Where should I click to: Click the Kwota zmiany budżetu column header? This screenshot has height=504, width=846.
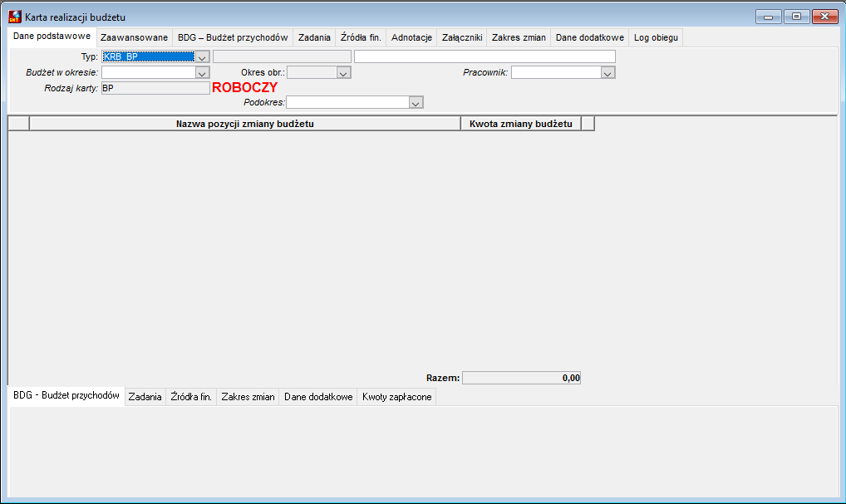[x=521, y=124]
